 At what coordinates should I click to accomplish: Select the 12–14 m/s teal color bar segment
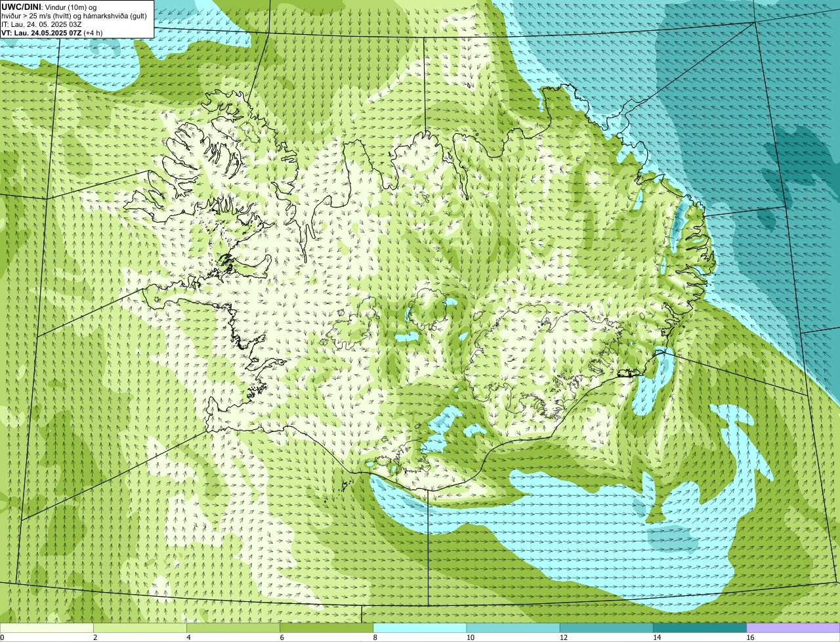(606, 628)
